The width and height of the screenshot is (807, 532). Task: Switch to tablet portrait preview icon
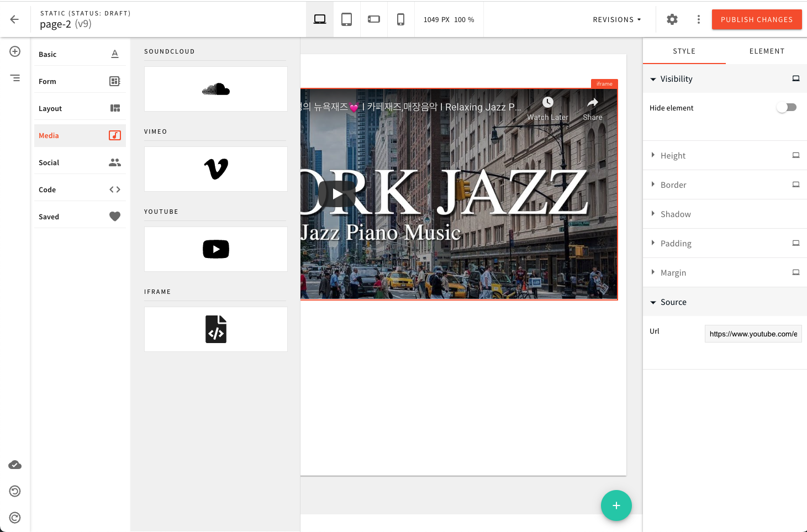tap(347, 19)
